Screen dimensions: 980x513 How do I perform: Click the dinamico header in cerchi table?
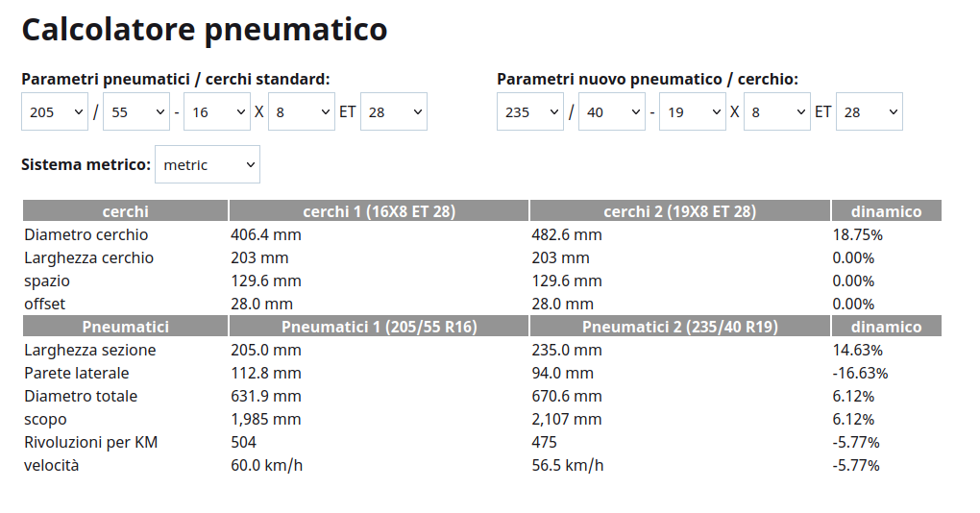(x=886, y=211)
